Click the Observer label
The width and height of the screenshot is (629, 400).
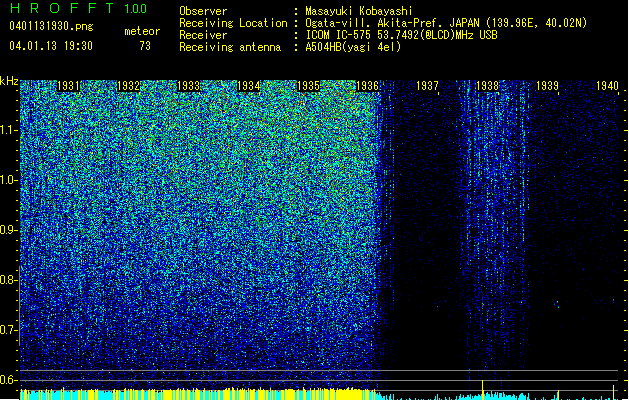pyautogui.click(x=203, y=11)
